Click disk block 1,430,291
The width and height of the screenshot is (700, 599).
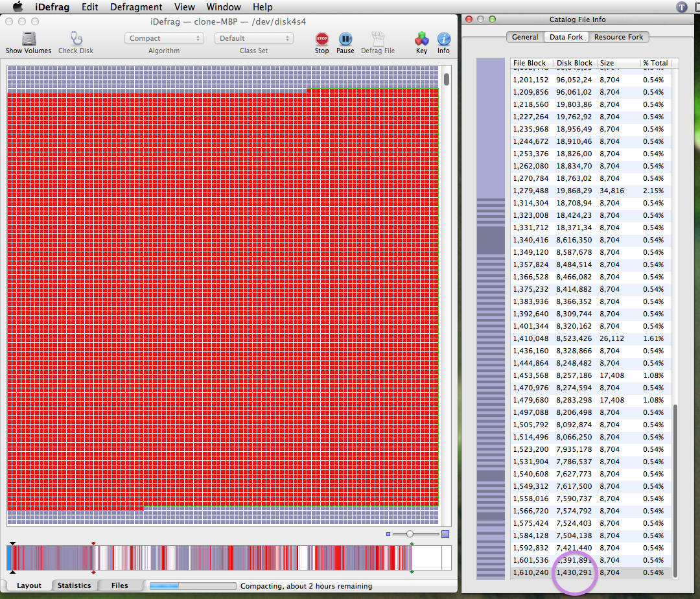coord(574,572)
